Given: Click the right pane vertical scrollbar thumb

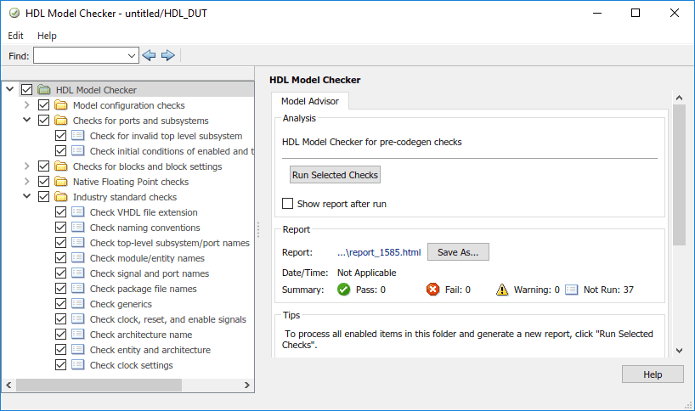Looking at the screenshot, I should [x=679, y=175].
